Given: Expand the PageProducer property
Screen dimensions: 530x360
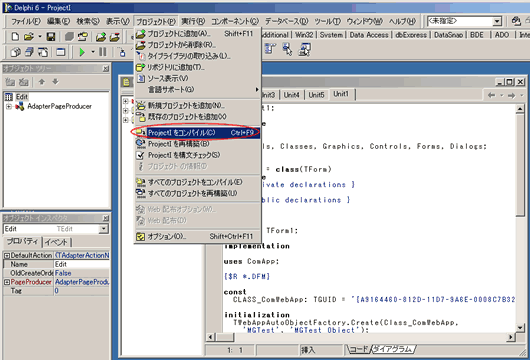Looking at the screenshot, I should coord(7,282).
